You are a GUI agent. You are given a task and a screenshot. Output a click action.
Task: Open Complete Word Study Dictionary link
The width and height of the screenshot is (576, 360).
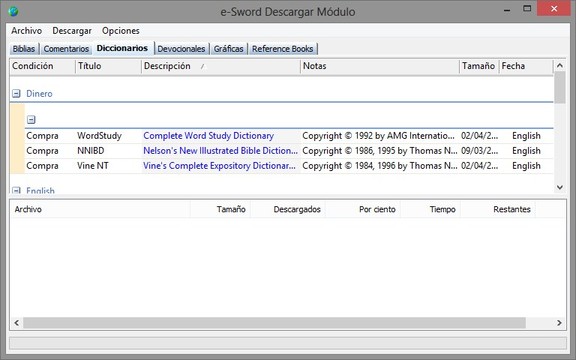click(209, 136)
